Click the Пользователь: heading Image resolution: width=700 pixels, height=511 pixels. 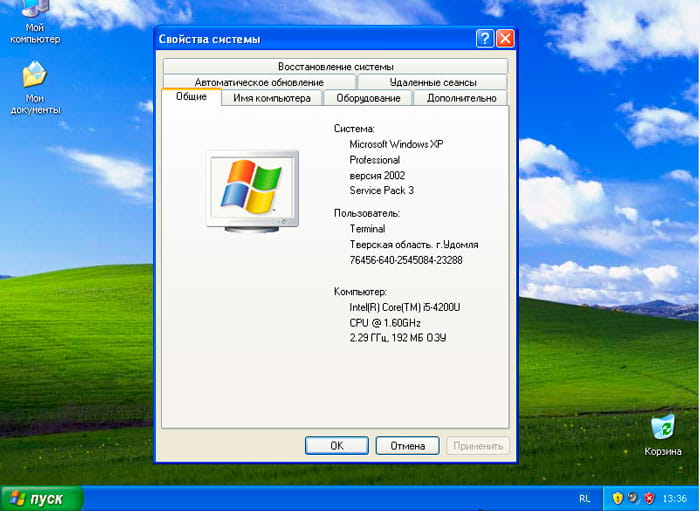tap(367, 213)
